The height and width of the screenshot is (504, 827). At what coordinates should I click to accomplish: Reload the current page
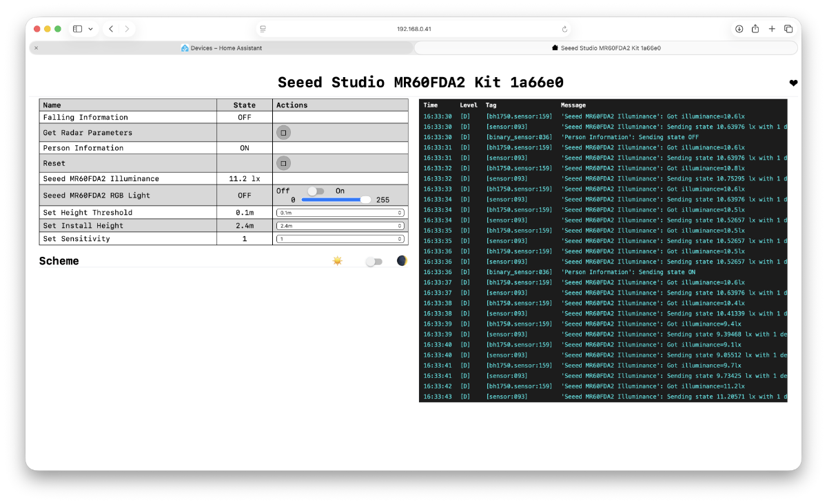(564, 29)
